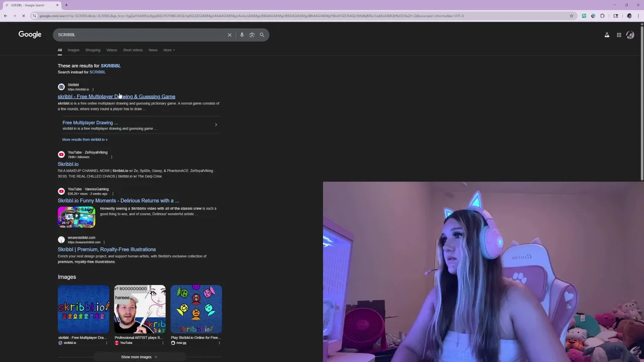Screen dimensions: 644x362
Task: Click the https://weareskribbl.com URL text
Action: point(84,242)
